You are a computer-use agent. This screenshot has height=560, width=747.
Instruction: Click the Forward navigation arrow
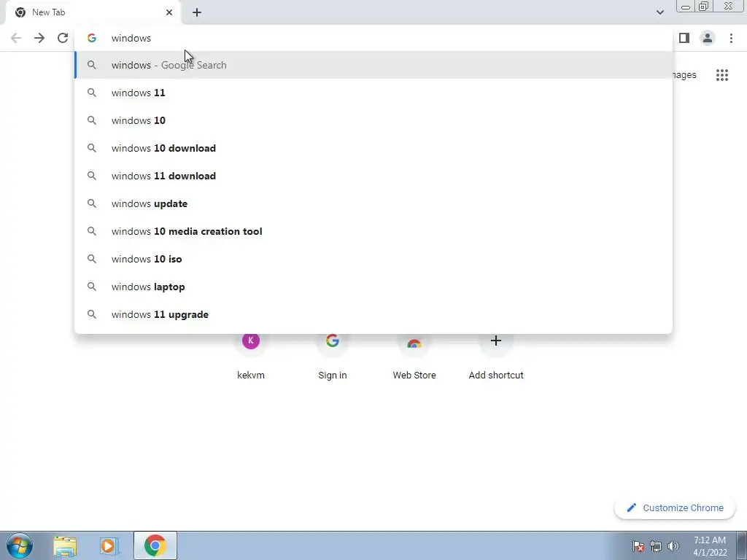[x=39, y=38]
